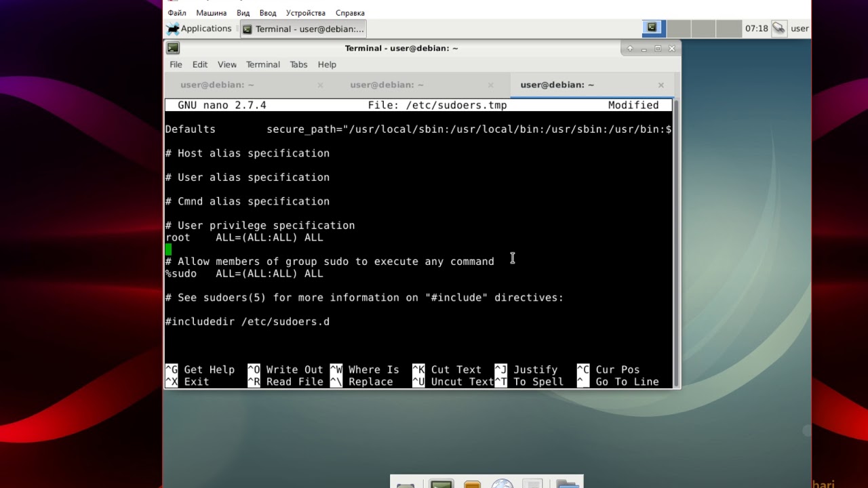Click the '# User privilege specification' line
Image resolution: width=868 pixels, height=488 pixels.
(260, 226)
